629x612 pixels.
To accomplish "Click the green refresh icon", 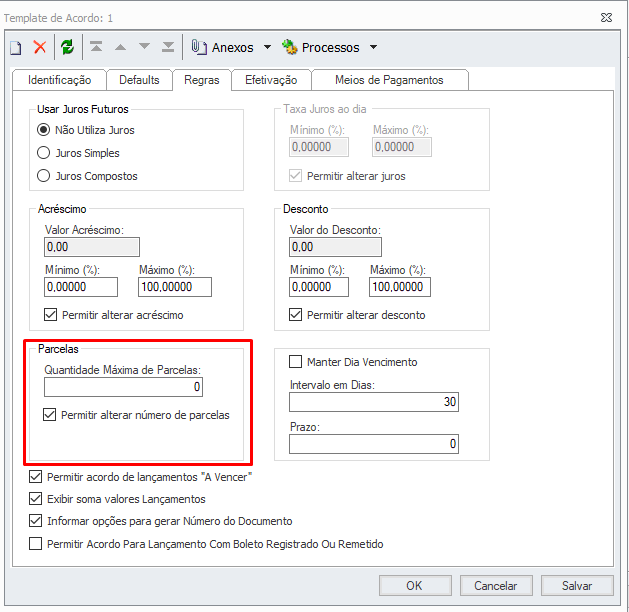I will [x=67, y=47].
